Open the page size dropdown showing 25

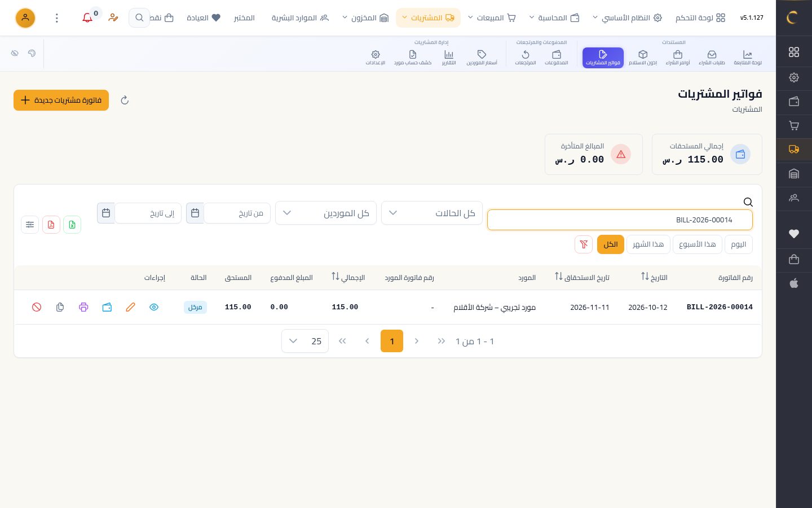[x=305, y=341]
